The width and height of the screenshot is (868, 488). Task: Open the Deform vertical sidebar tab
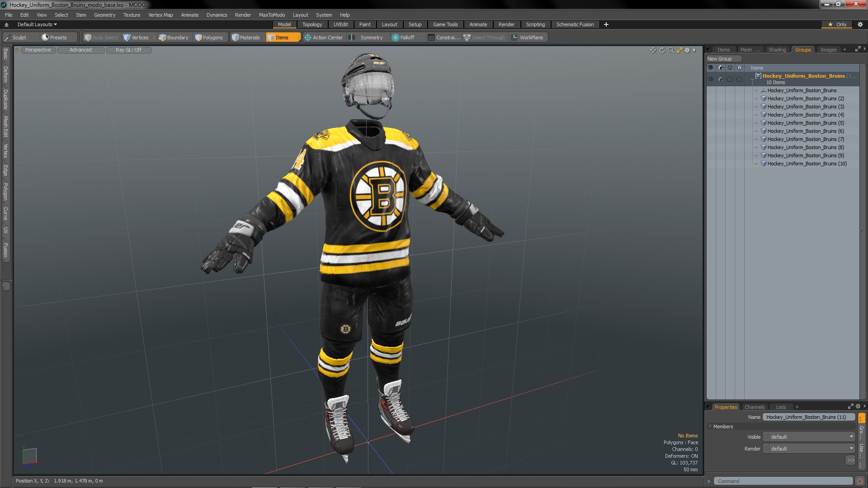coord(5,75)
